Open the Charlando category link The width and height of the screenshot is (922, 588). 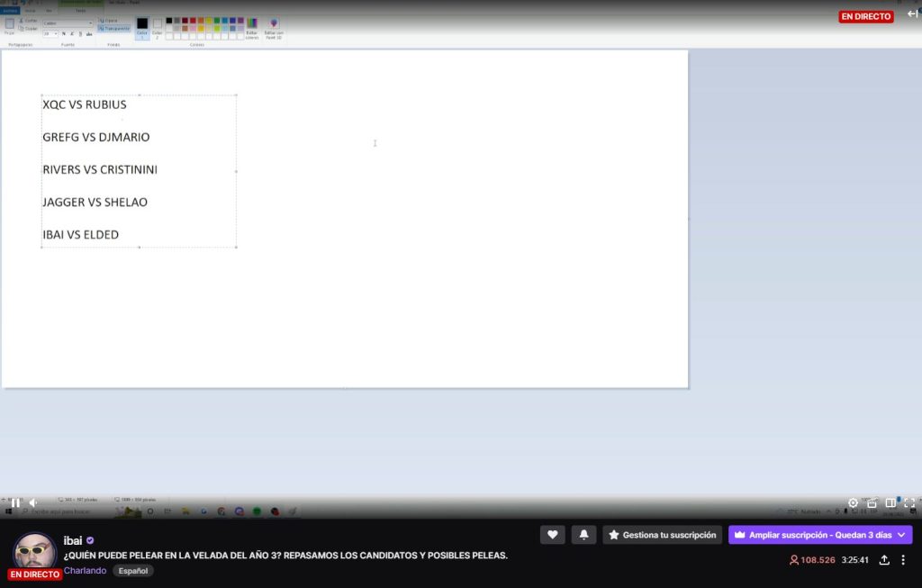coord(85,571)
